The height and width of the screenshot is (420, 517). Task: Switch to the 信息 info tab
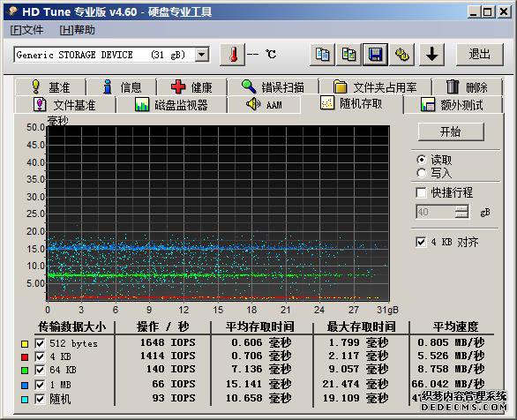[x=122, y=87]
